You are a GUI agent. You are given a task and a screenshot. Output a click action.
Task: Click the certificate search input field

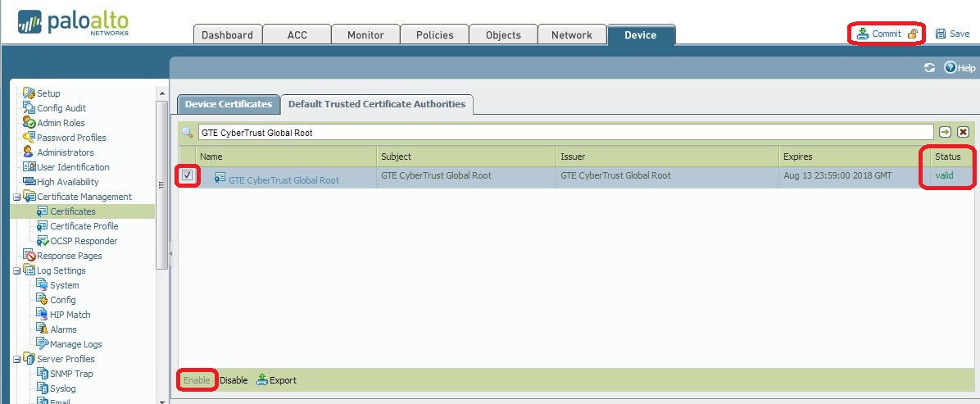(565, 133)
